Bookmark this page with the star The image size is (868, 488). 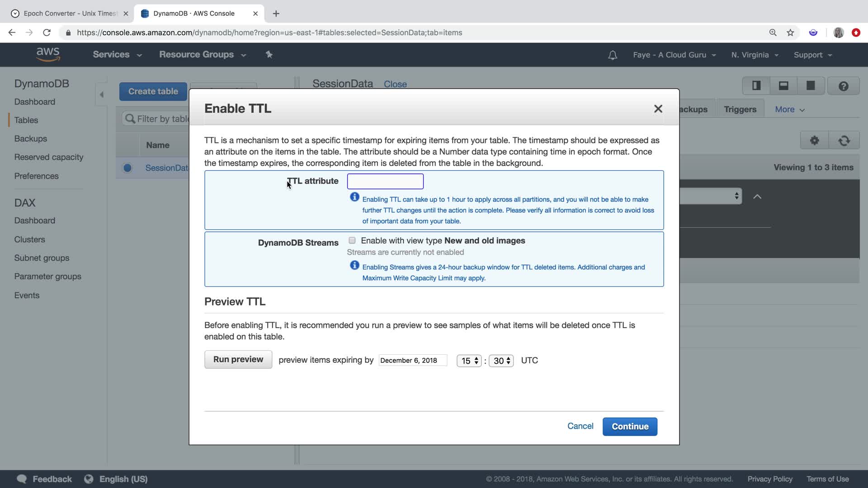(x=790, y=33)
